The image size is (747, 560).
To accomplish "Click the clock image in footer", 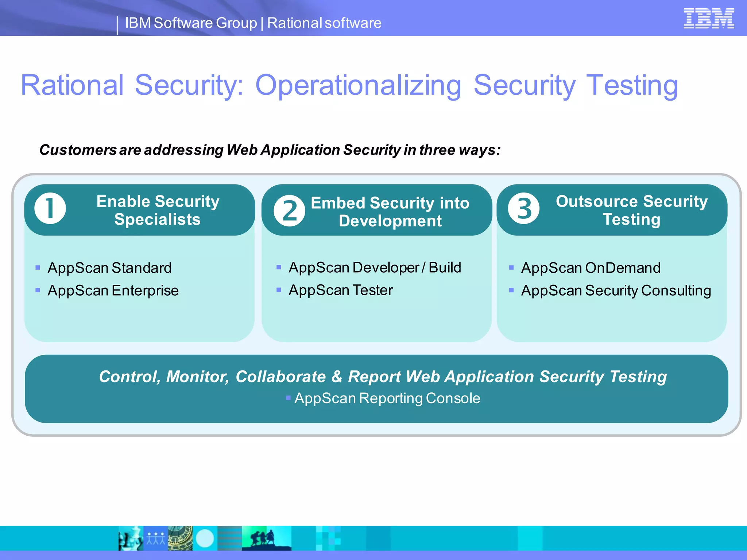I will [180, 538].
